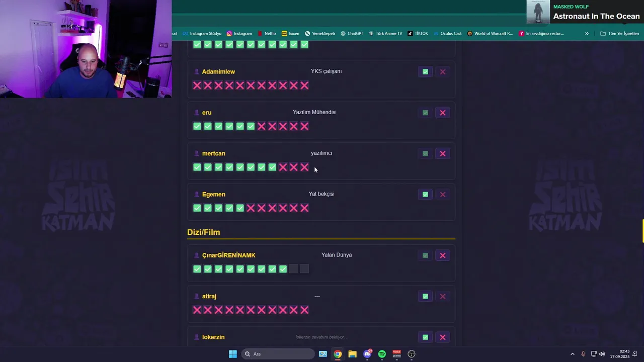
Task: Click lokerzin cevabını bekliyor placeholder text
Action: pos(321,337)
